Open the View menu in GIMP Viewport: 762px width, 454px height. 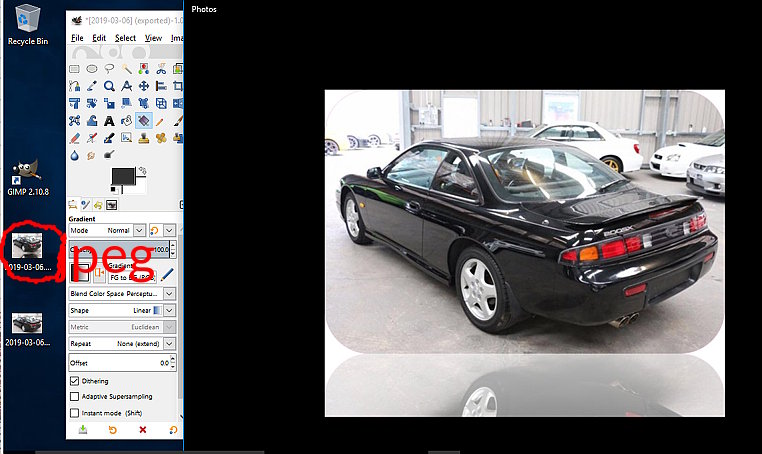153,38
